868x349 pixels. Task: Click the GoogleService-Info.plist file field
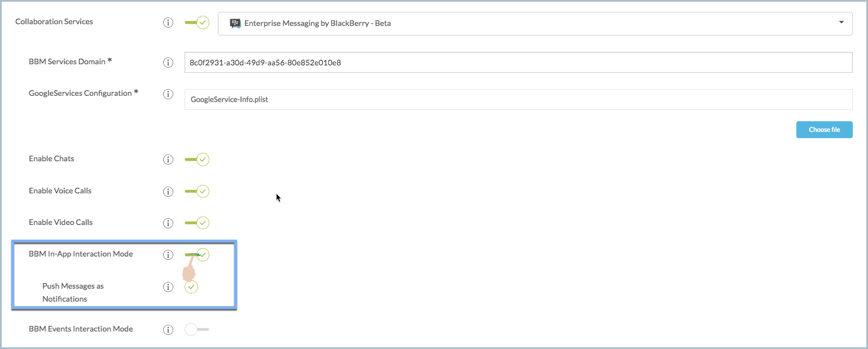(x=518, y=99)
